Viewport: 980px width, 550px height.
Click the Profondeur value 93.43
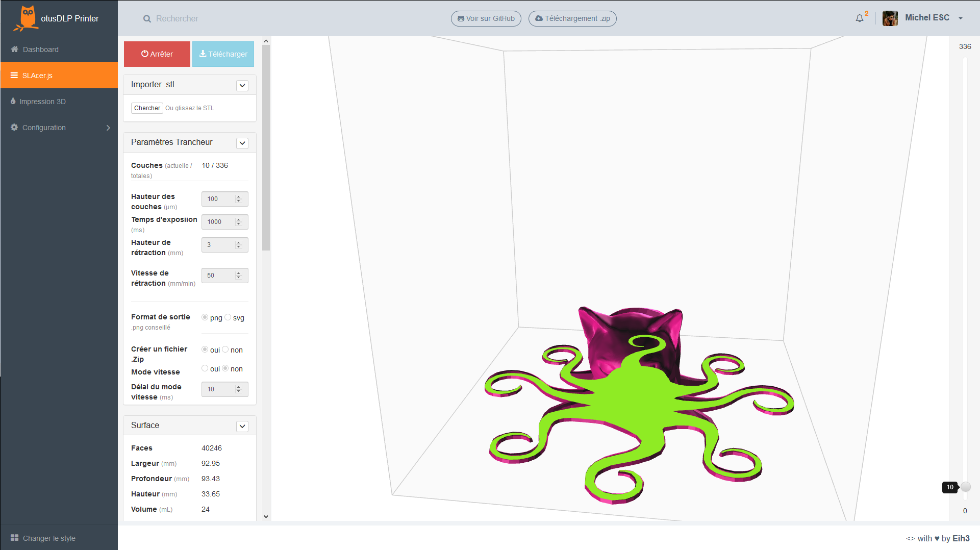click(x=211, y=479)
